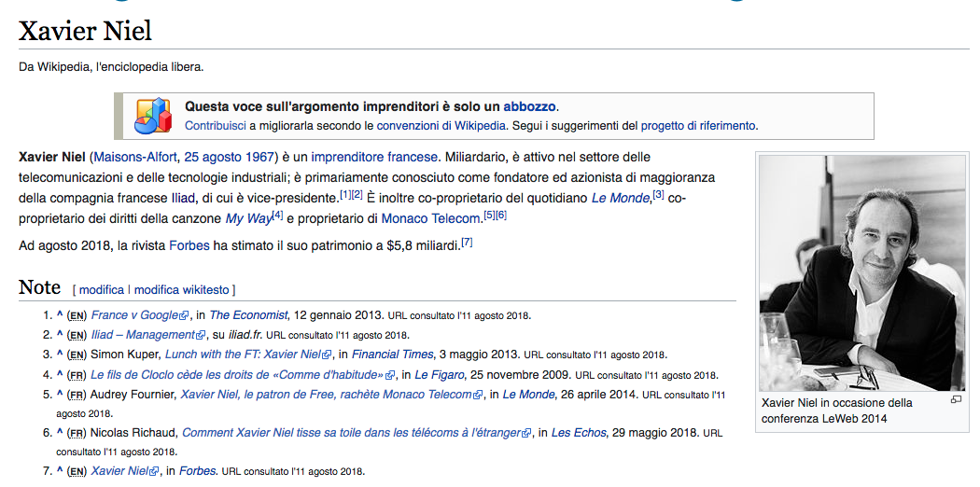Open Iliad – Management reference
The height and width of the screenshot is (487, 980).
143,335
